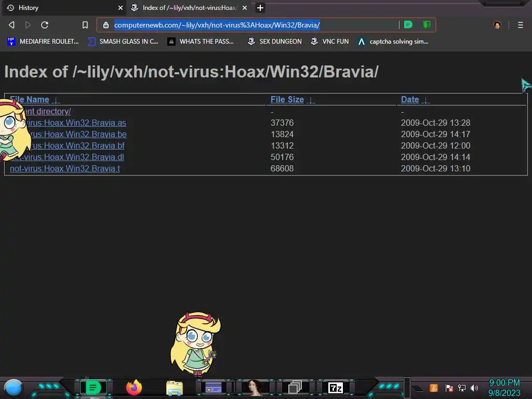Click the Star Butterfly desktop mascot with the wand

tap(195, 344)
